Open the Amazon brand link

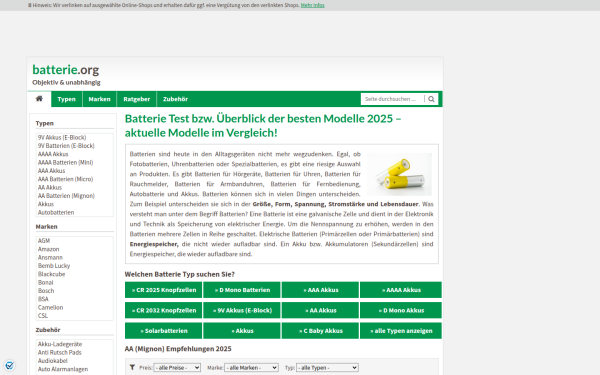[49, 249]
